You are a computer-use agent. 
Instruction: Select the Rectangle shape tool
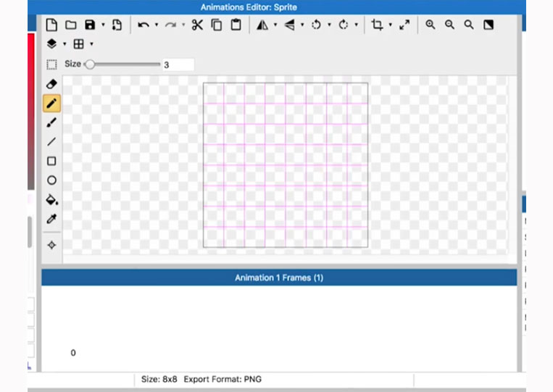click(51, 161)
